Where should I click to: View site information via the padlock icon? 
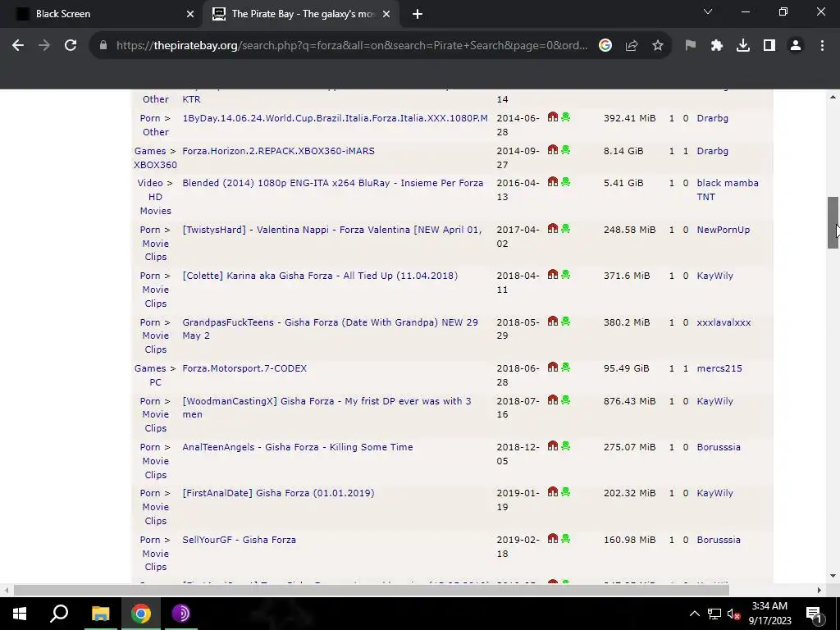(103, 46)
